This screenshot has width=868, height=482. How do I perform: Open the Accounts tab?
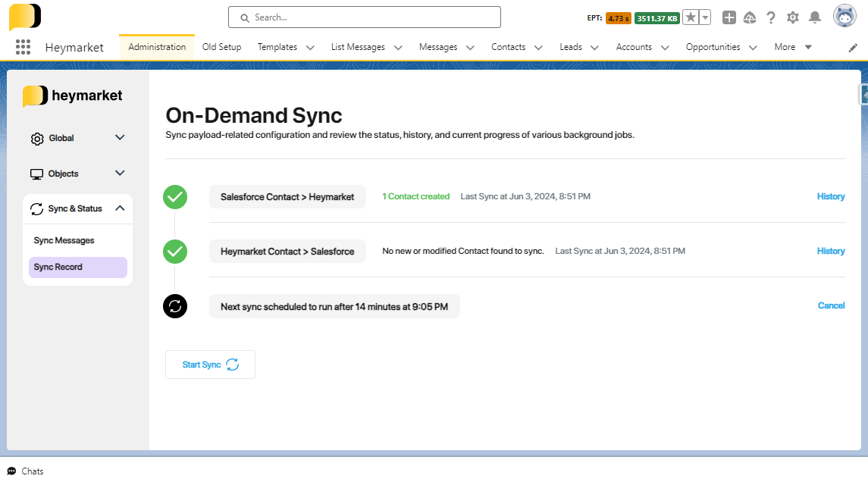pyautogui.click(x=634, y=47)
